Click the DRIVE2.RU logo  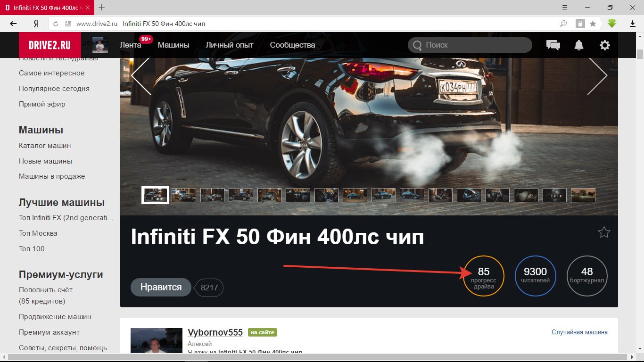pyautogui.click(x=50, y=45)
